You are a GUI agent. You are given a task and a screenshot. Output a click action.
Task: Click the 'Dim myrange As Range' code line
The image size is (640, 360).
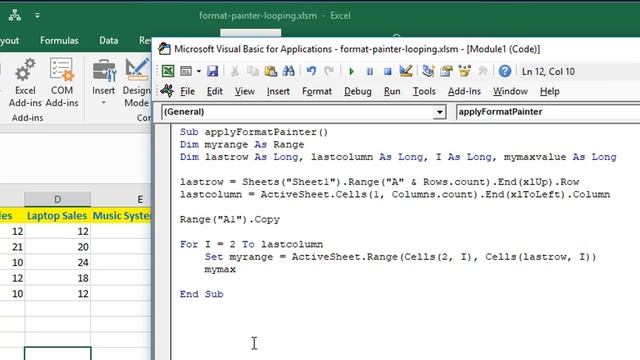(242, 144)
